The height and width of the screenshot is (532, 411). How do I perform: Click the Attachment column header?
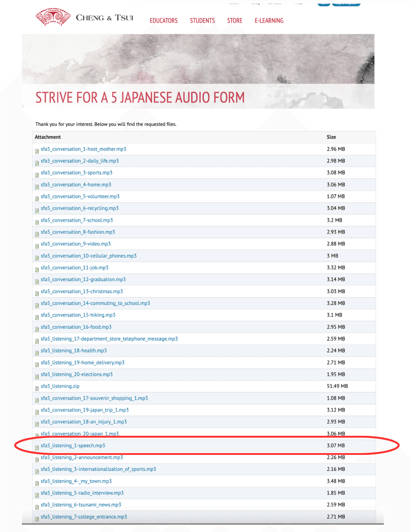click(x=48, y=137)
